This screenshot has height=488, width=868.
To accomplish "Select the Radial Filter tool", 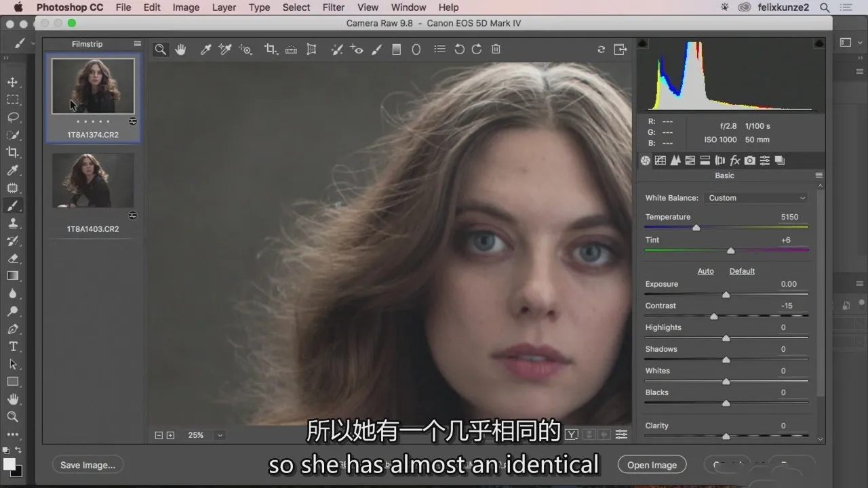I will (x=416, y=49).
